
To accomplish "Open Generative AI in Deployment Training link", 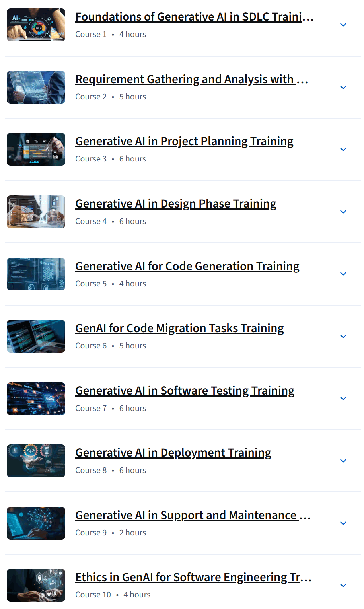I will coord(173,453).
